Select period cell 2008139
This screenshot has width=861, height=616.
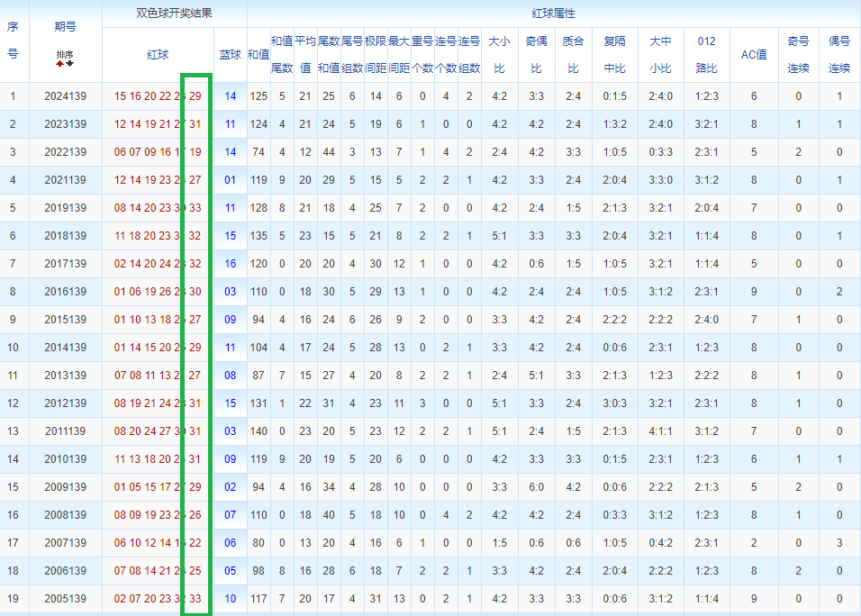point(66,515)
